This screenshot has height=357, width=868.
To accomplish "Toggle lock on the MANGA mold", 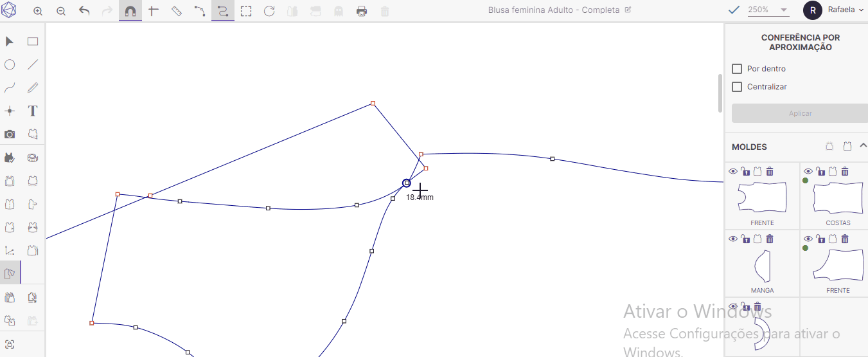I will point(745,239).
